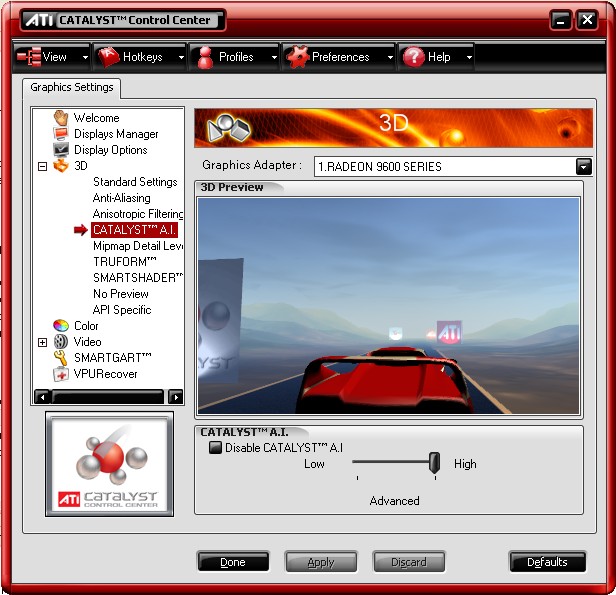
Task: Click the Display Options checkmark monitor icon
Action: 61,150
